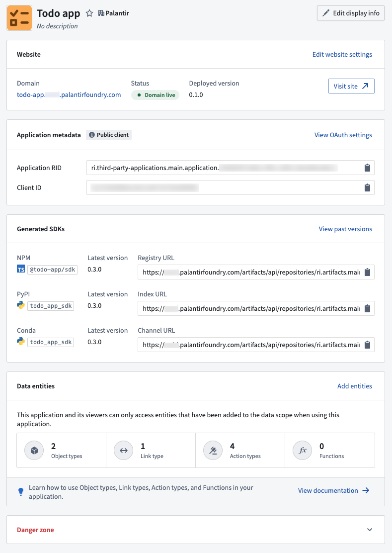Open the 0 Functions card
Screen dimensions: 392x553
pos(330,451)
